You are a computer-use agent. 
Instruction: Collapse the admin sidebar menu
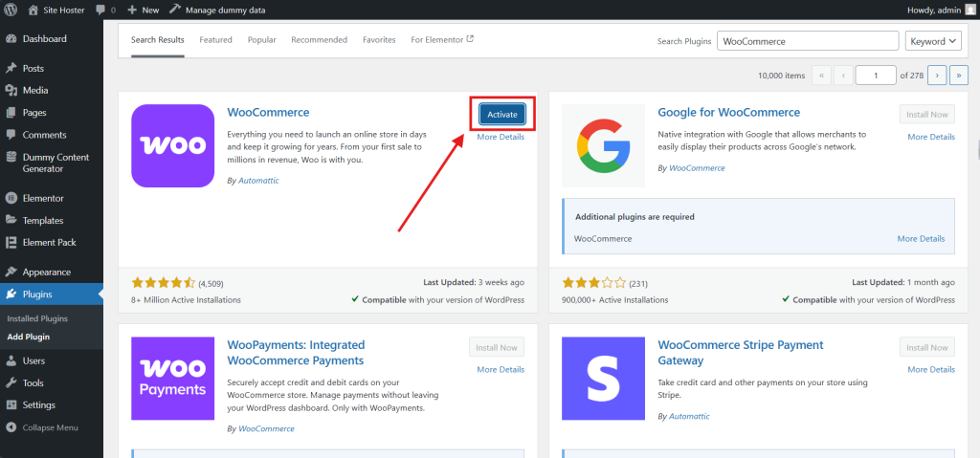(50, 427)
